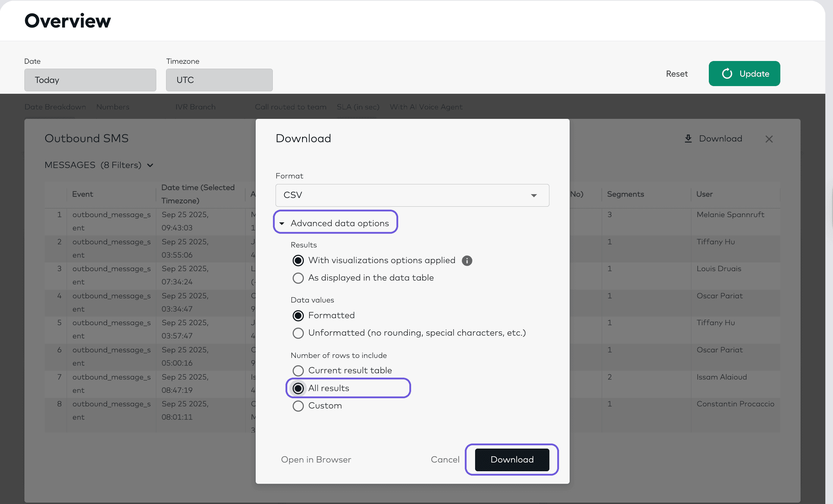Image resolution: width=833 pixels, height=504 pixels.
Task: Click the info icon beside visualizations option
Action: [x=467, y=261]
